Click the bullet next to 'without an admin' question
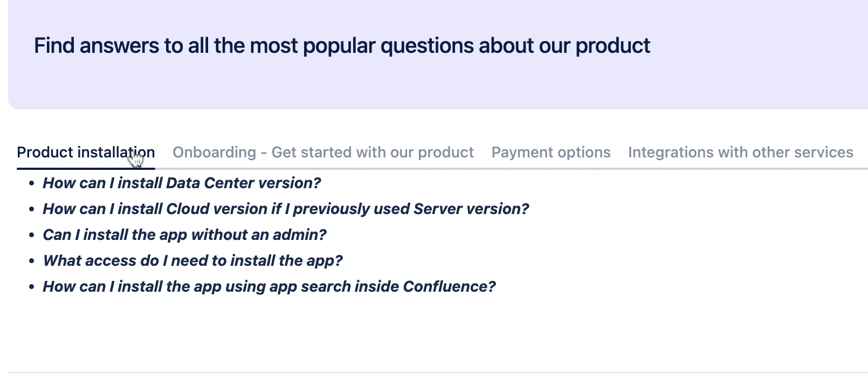The height and width of the screenshot is (392, 868). click(x=32, y=236)
